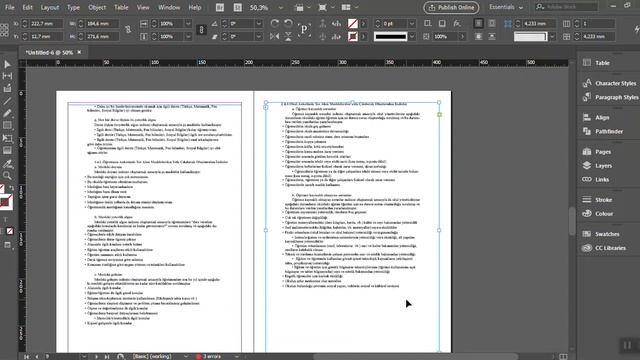Click the Flip Horizontal icon
This screenshot has height=360, width=640.
coord(275,36)
